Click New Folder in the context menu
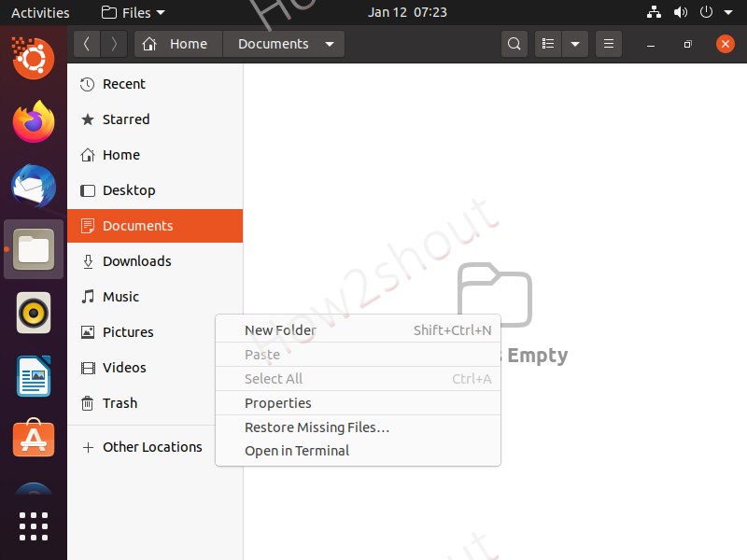The height and width of the screenshot is (560, 747). click(x=280, y=329)
